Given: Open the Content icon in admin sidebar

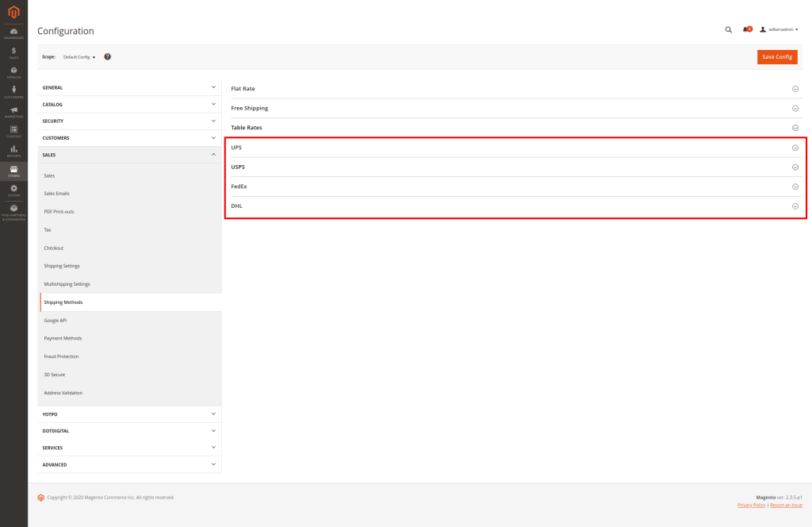Looking at the screenshot, I should pyautogui.click(x=13, y=130).
